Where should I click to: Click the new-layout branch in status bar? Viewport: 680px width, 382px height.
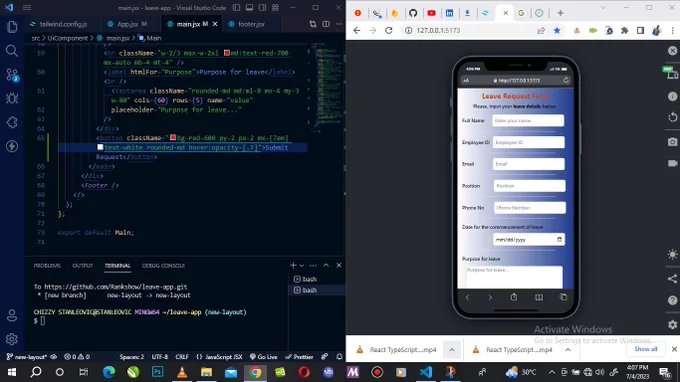tap(27, 357)
